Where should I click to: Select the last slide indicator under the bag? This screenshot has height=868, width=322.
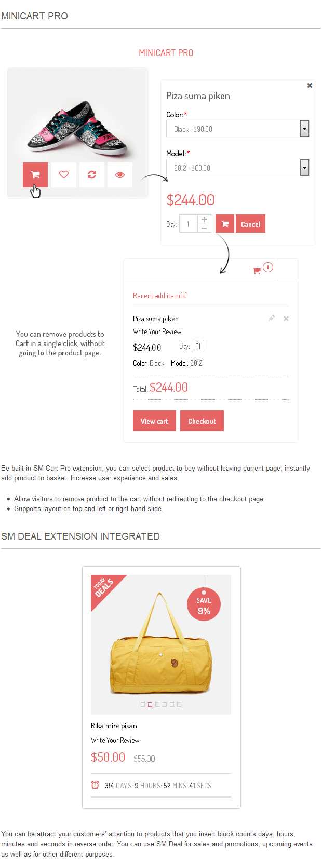click(x=179, y=705)
